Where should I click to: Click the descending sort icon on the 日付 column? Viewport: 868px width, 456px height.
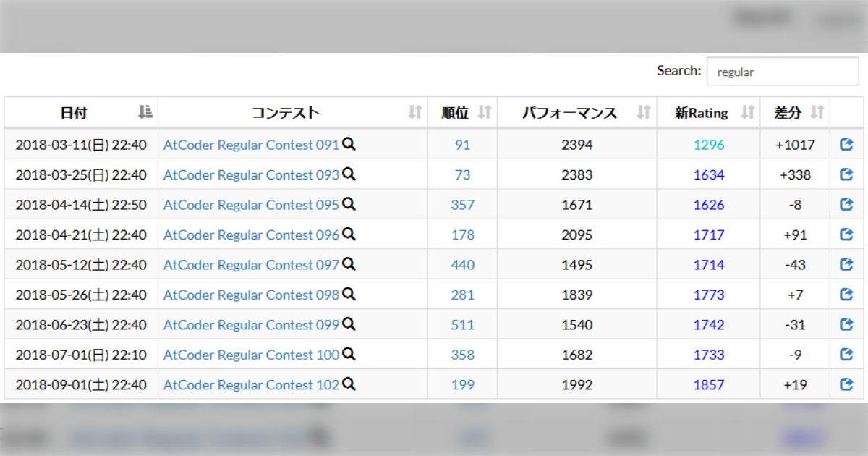pyautogui.click(x=145, y=112)
